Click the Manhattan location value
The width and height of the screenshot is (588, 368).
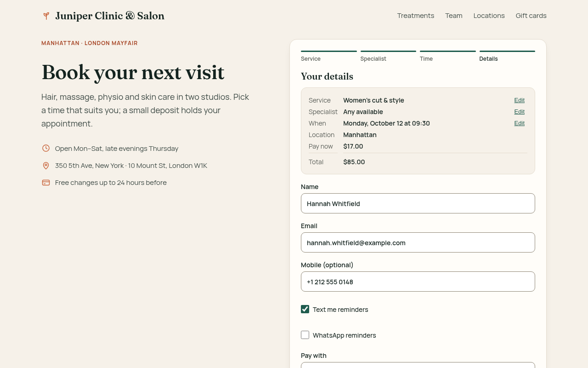point(360,135)
